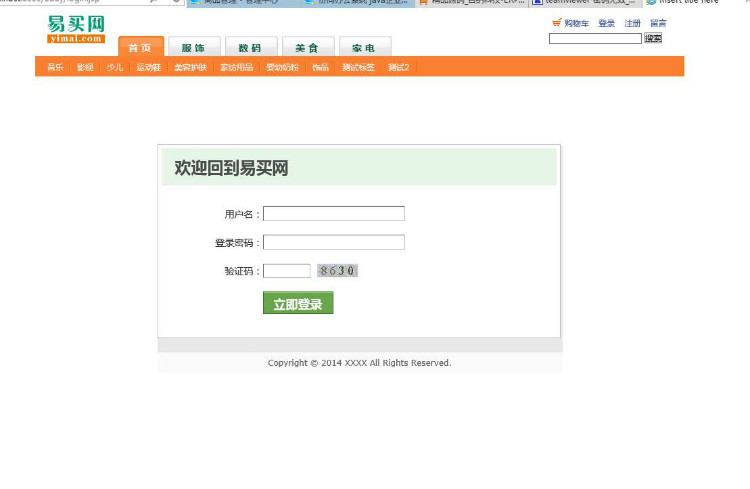The height and width of the screenshot is (489, 750).
Task: Go to the 美容护肤 subcategory
Action: point(190,67)
